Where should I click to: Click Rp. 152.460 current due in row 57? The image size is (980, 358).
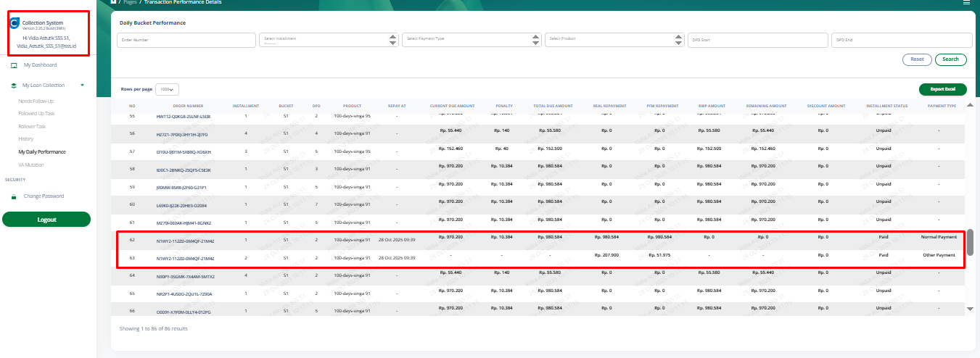pos(450,148)
